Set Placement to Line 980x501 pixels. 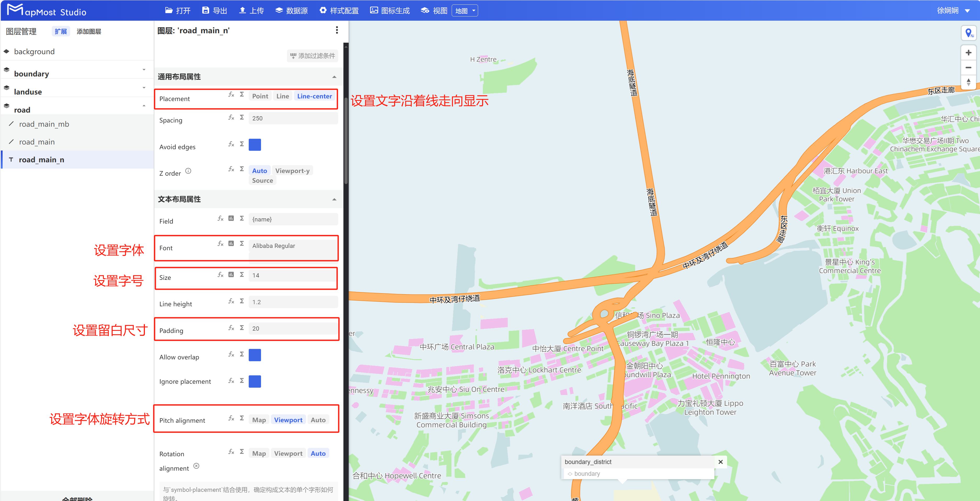click(283, 96)
